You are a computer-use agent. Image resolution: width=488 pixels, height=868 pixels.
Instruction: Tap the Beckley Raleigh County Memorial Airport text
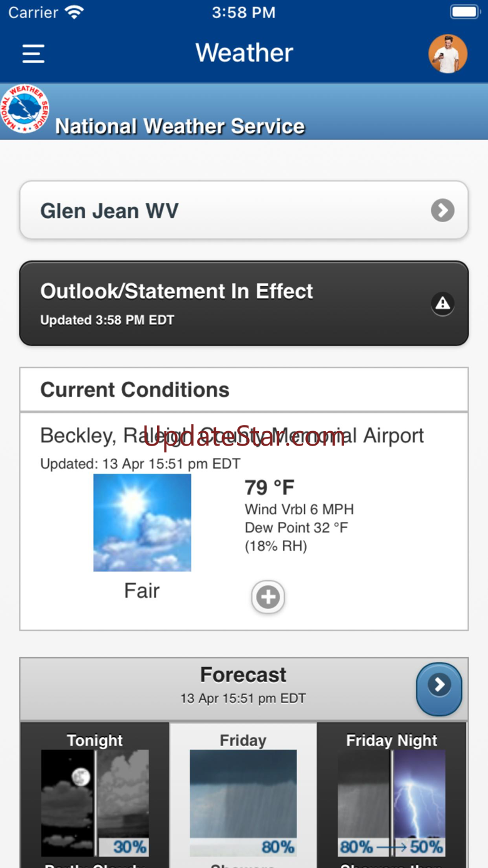(x=232, y=436)
